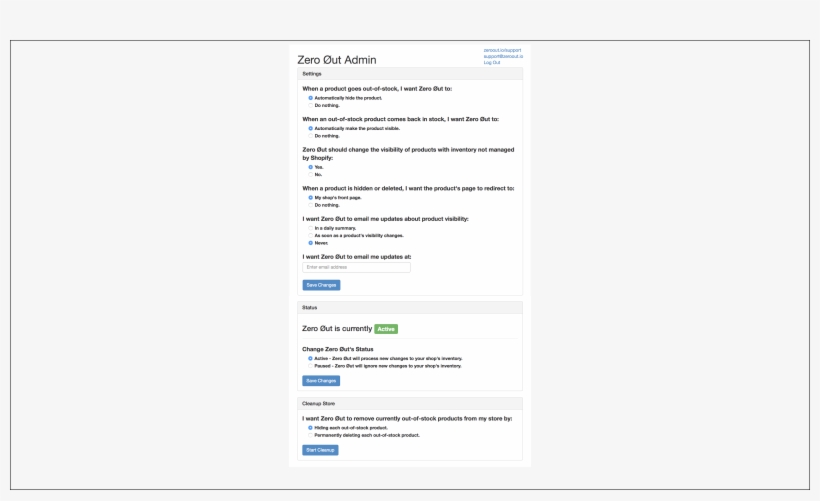Click the 'Enter email address' field
The height and width of the screenshot is (501, 820).
point(356,267)
